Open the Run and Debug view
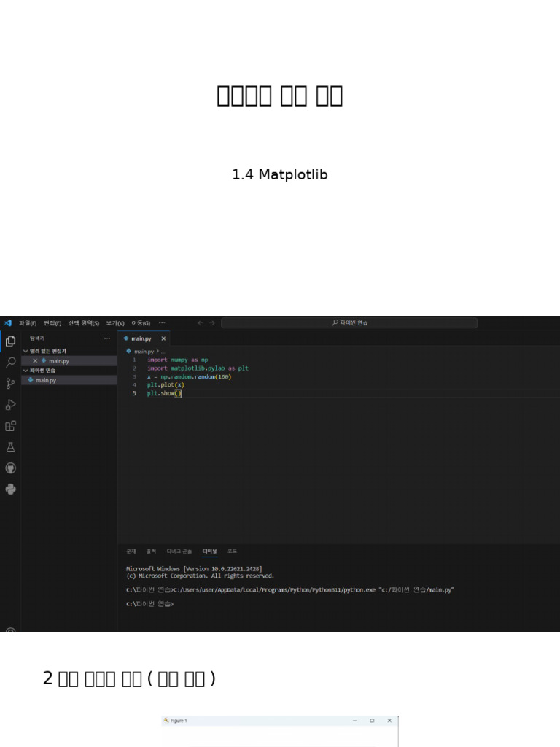This screenshot has width=560, height=747. coord(10,404)
